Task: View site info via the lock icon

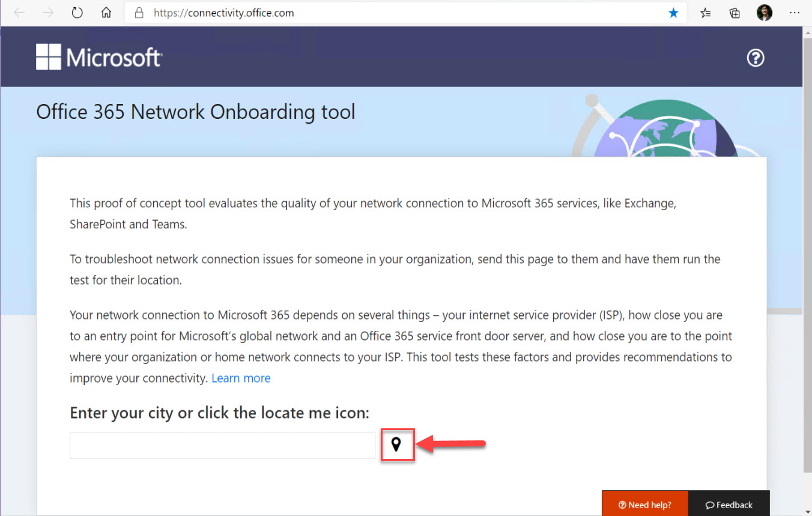Action: (x=139, y=13)
